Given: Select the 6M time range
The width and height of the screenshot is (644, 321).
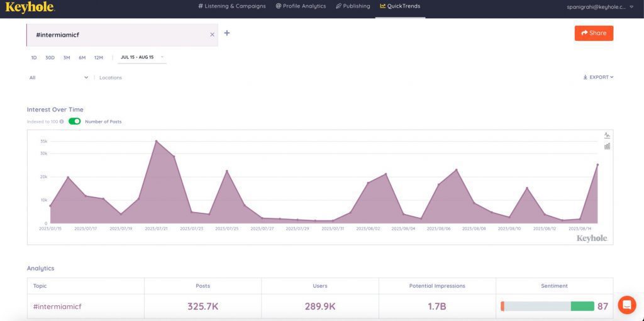Looking at the screenshot, I should (x=82, y=57).
